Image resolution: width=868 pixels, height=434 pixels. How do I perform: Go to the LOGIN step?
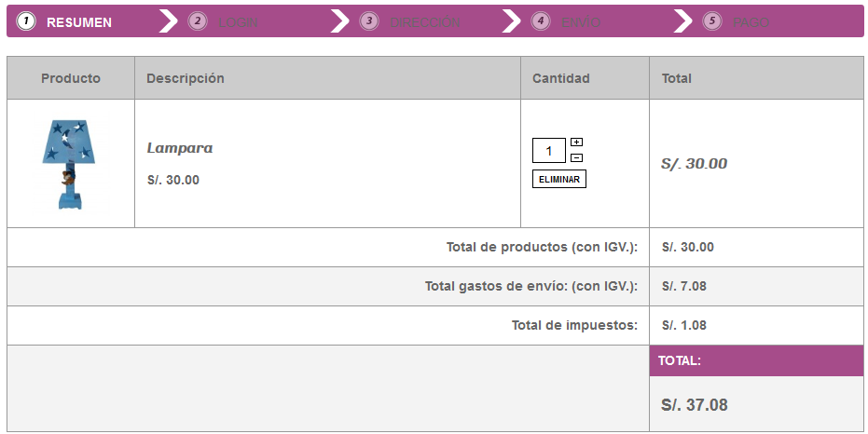(238, 22)
